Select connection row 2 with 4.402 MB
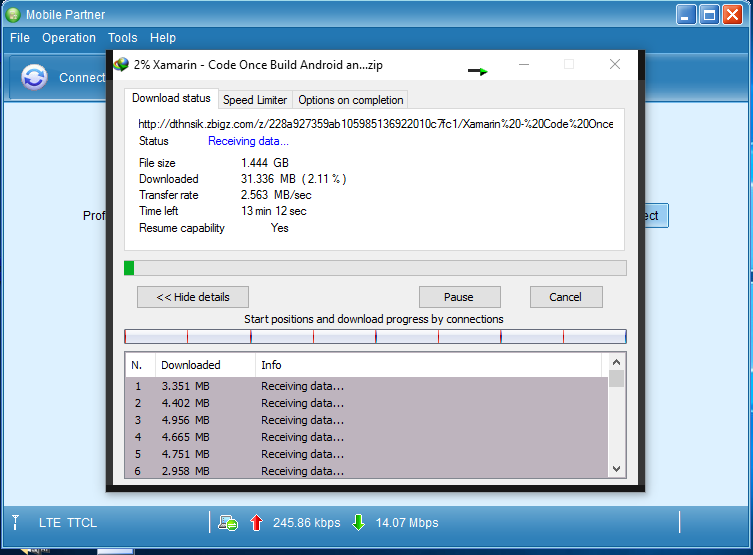The width and height of the screenshot is (753, 555). point(367,403)
